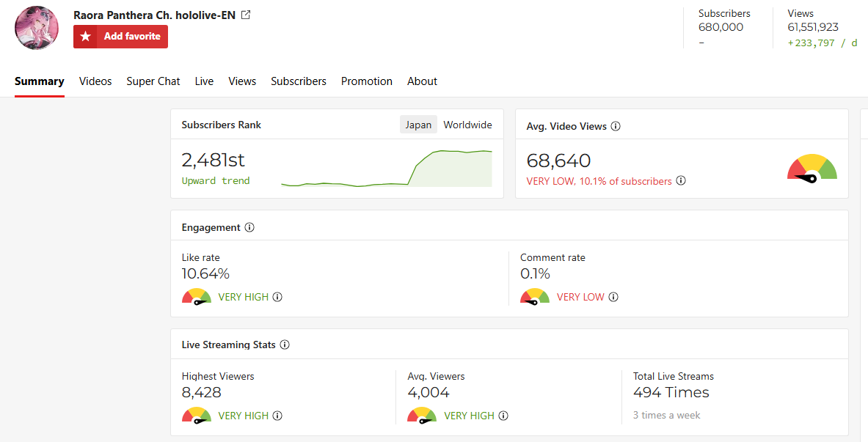Click info icon next to 10.1% of subscribers

click(681, 180)
